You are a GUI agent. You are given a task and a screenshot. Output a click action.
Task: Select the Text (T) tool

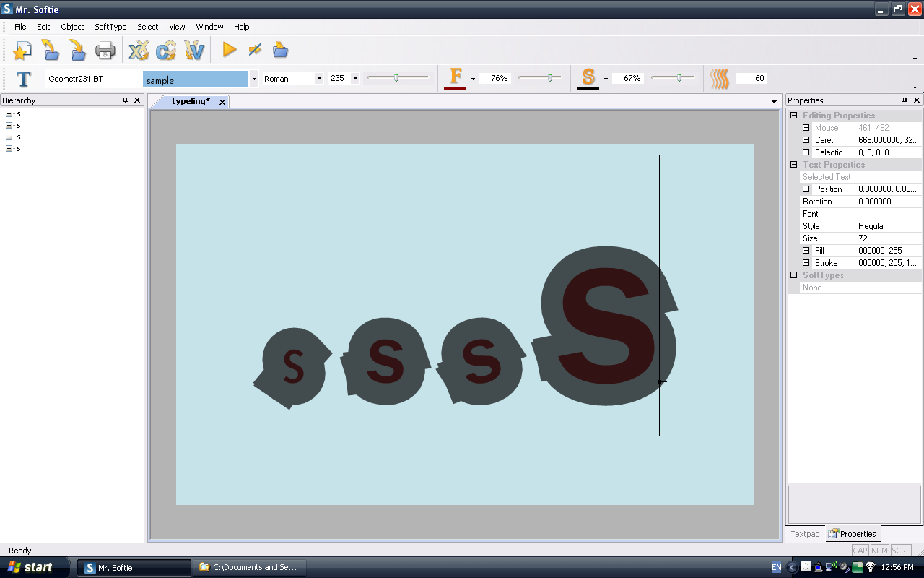click(x=24, y=79)
